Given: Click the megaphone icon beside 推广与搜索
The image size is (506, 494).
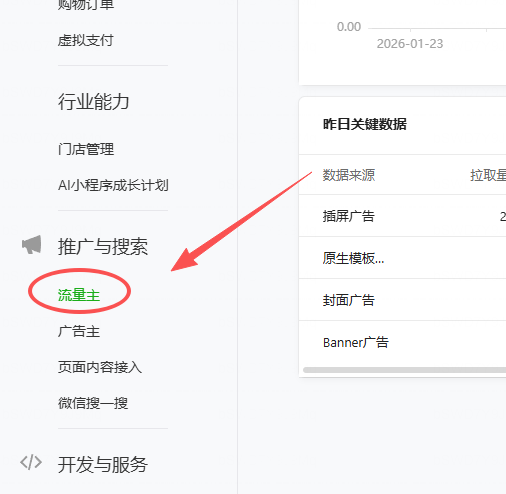Looking at the screenshot, I should 32,245.
